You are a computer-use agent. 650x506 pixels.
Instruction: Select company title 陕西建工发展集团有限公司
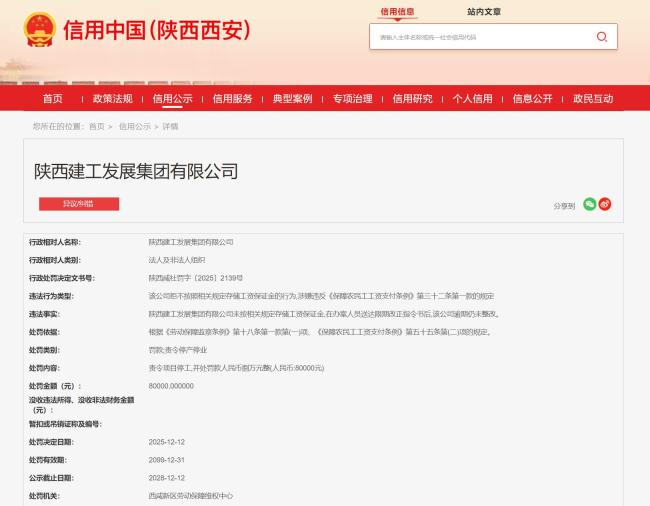click(x=136, y=171)
